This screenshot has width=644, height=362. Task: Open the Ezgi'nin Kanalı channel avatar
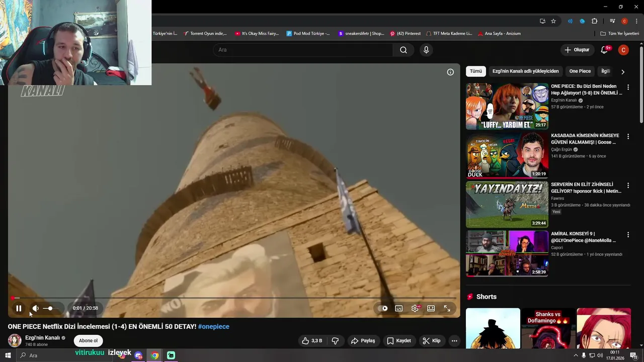point(15,340)
